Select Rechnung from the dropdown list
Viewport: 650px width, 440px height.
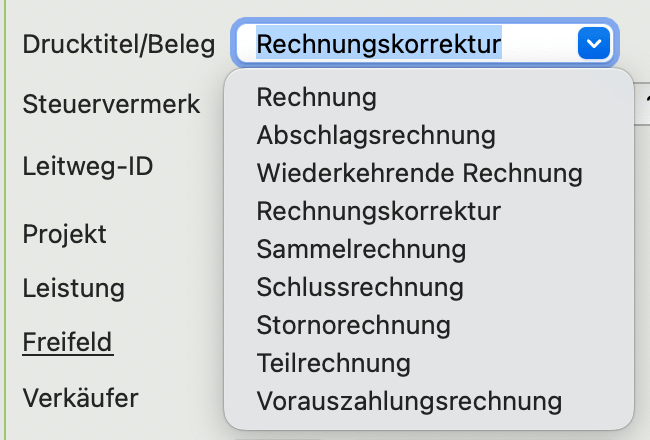pos(316,97)
